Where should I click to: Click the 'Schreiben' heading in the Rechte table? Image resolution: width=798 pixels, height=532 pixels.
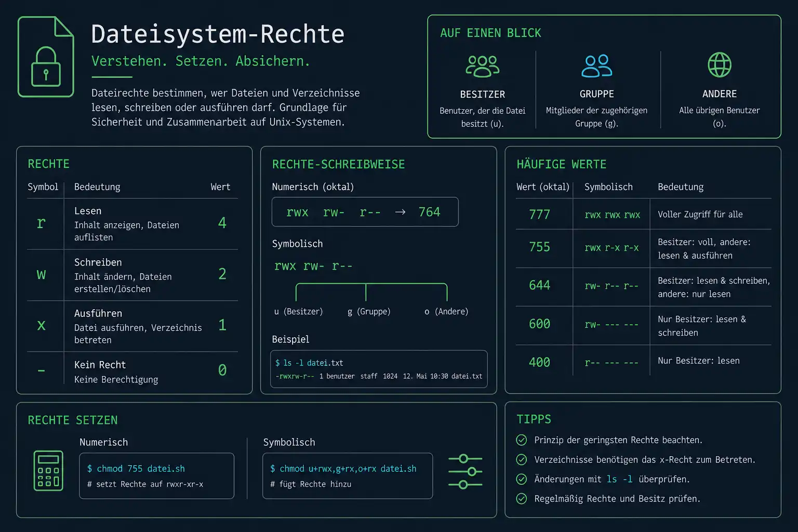(98, 262)
